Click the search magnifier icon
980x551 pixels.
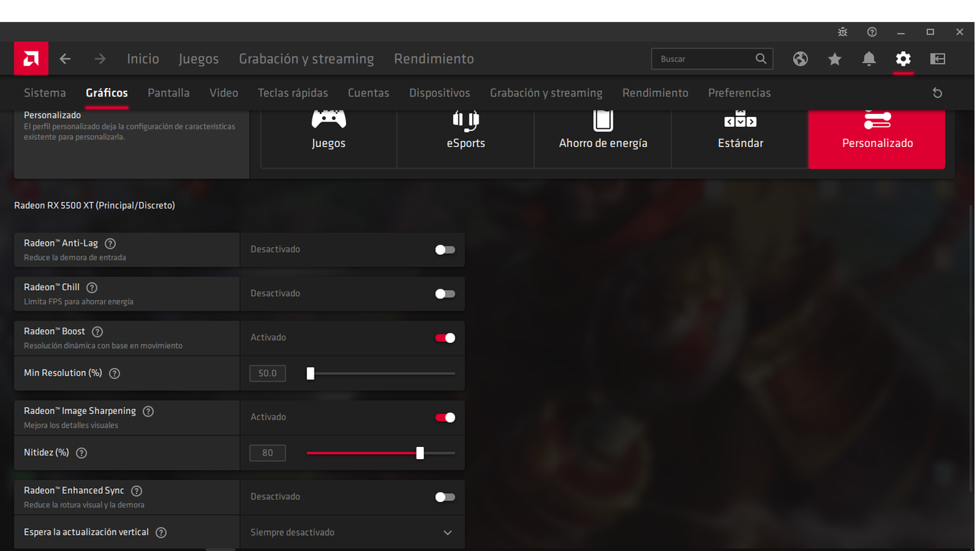point(761,59)
